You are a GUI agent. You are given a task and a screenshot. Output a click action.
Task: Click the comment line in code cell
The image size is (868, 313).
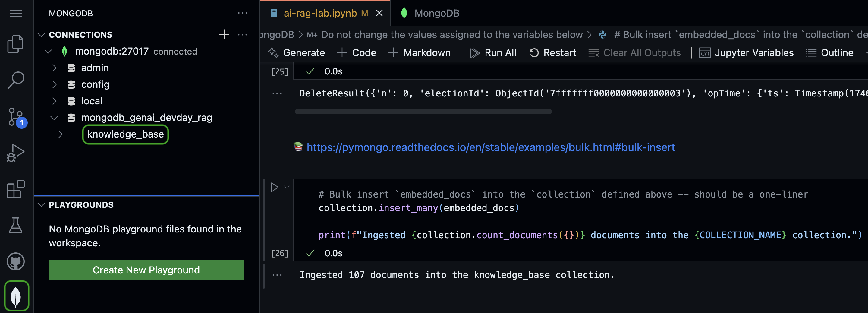pos(563,194)
